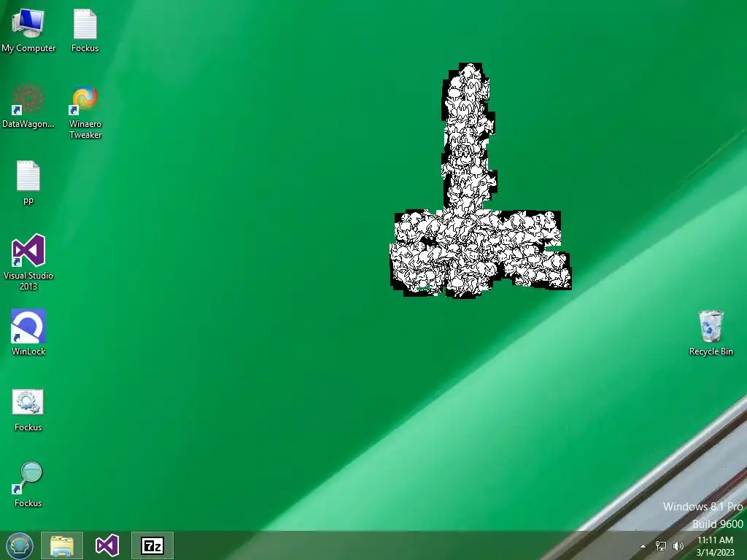
Task: Open File Explorer from the taskbar
Action: click(x=62, y=545)
